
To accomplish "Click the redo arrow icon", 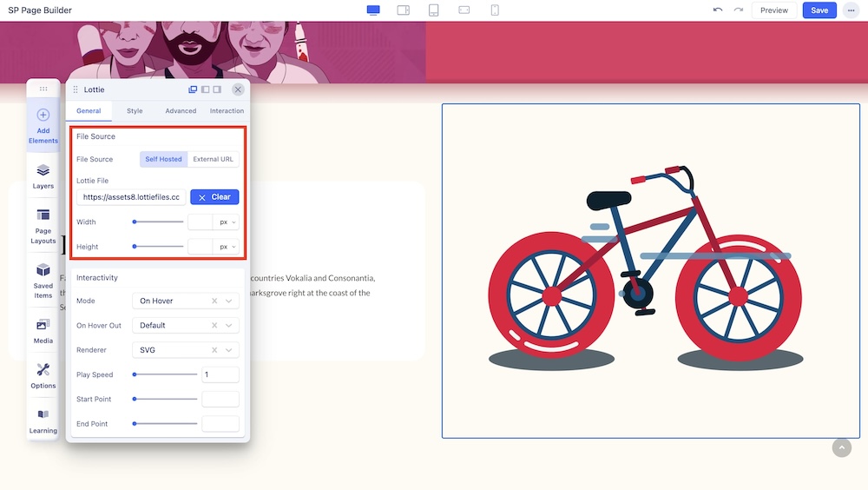I will coord(738,10).
